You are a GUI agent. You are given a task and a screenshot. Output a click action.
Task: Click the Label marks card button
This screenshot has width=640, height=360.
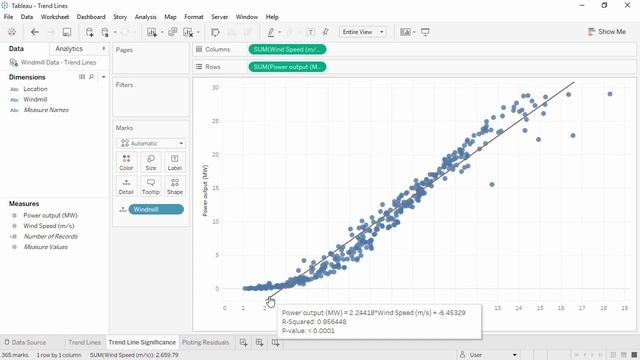175,162
